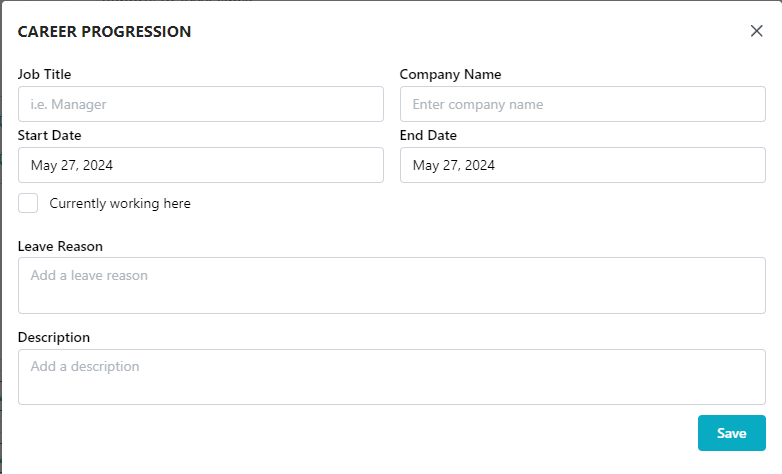
Task: Click the 'Company Name' field label
Action: [x=450, y=74]
